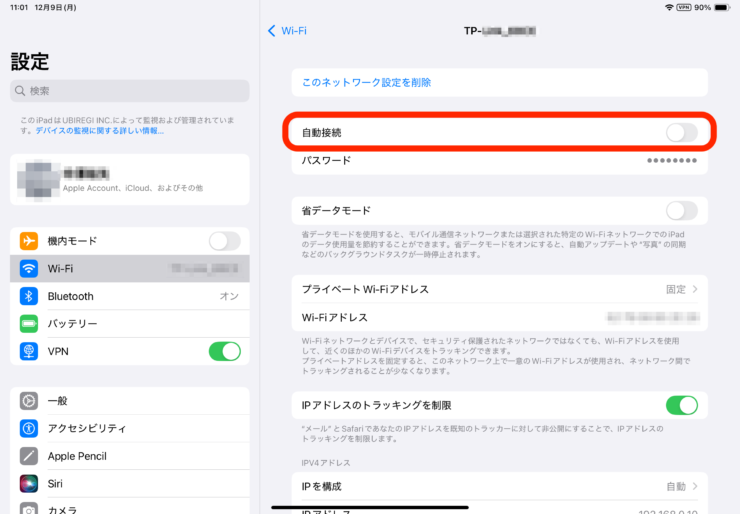Tap the blue Wi-Fi sidebar icon
The height and width of the screenshot is (514, 740).
coord(29,269)
